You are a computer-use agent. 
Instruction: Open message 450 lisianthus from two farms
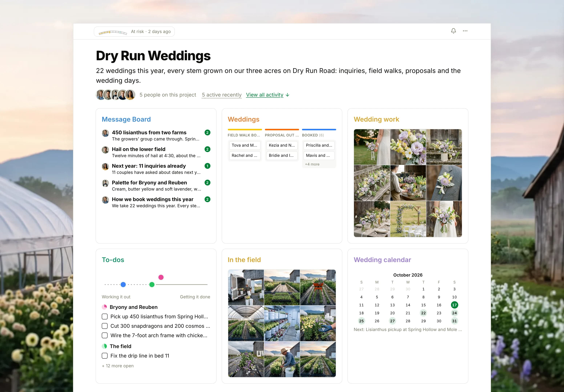(x=156, y=135)
